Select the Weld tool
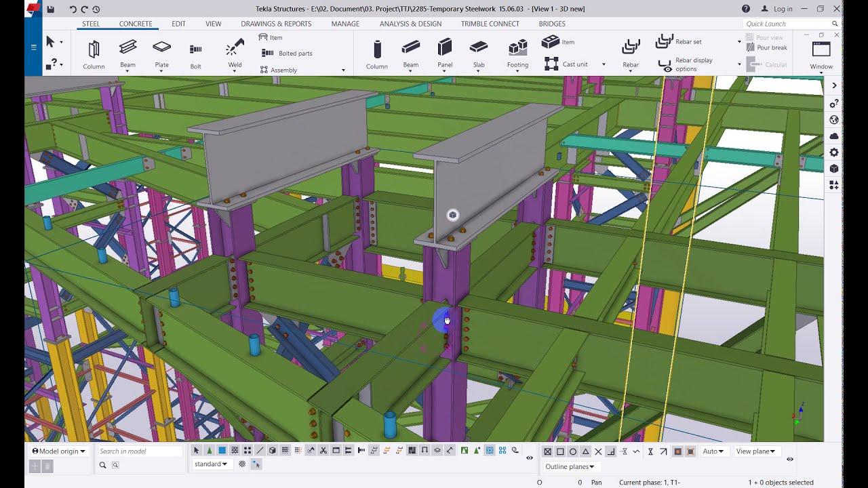The width and height of the screenshot is (868, 488). click(x=235, y=54)
